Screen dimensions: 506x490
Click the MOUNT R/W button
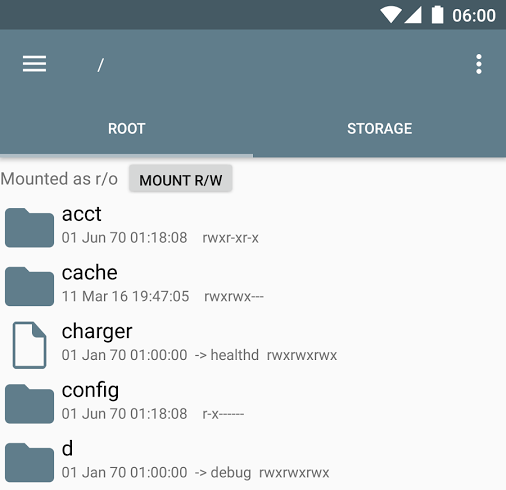click(181, 180)
